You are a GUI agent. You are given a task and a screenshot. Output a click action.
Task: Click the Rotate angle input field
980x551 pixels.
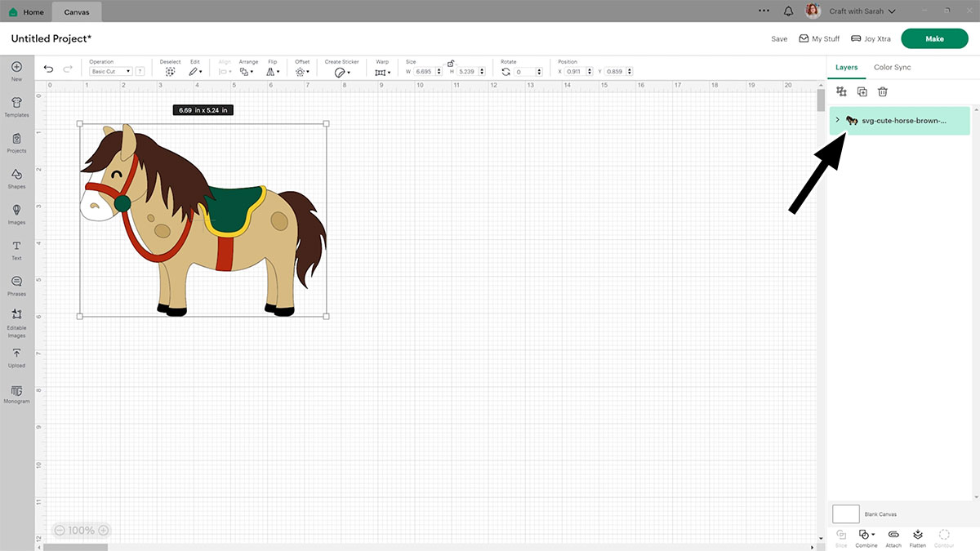528,72
